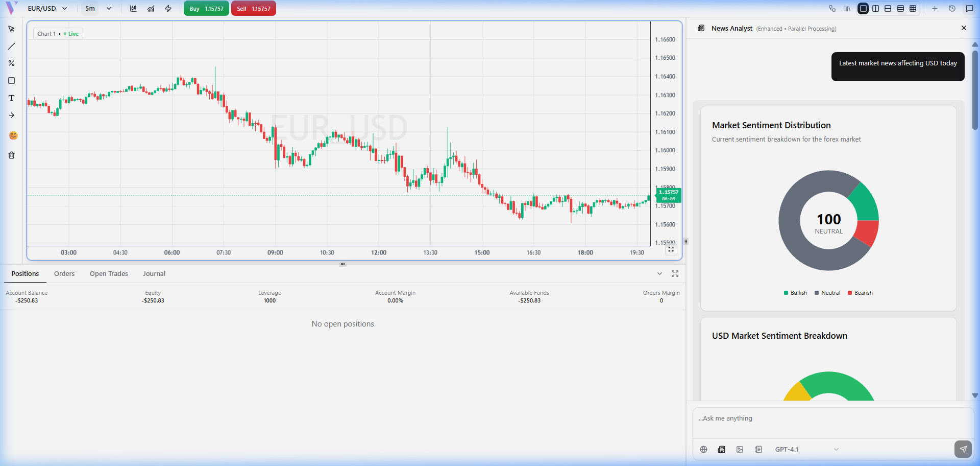Open the history clock icon
This screenshot has width=980, height=466.
952,9
